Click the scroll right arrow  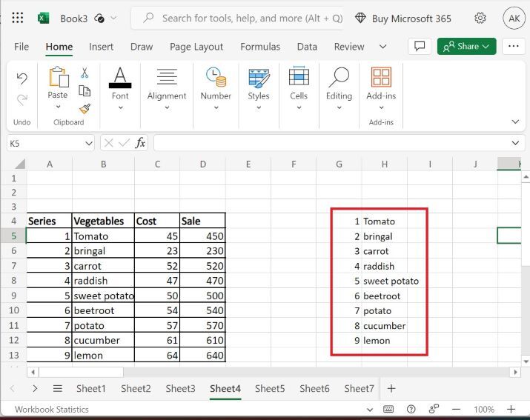(x=515, y=373)
